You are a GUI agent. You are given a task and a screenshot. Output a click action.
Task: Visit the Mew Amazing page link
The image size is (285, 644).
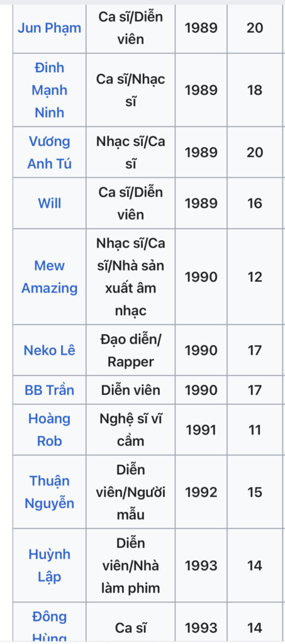coord(49,277)
